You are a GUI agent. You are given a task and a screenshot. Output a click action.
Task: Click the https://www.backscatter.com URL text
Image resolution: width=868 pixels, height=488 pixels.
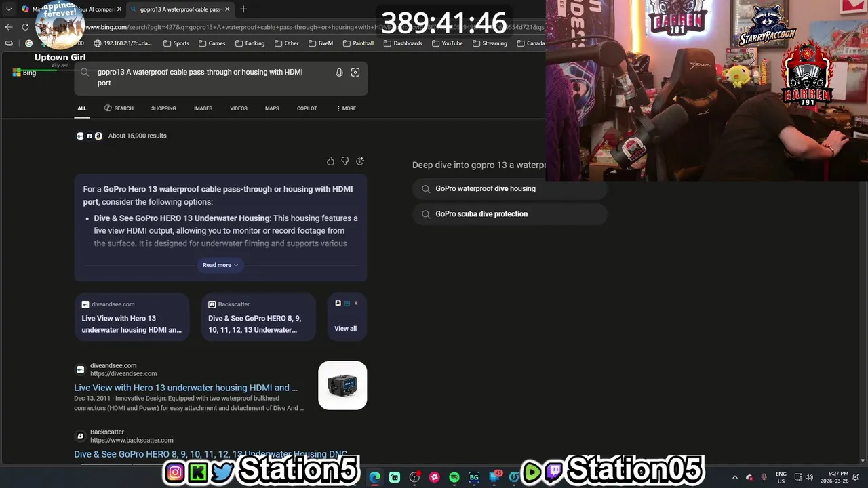pos(132,440)
